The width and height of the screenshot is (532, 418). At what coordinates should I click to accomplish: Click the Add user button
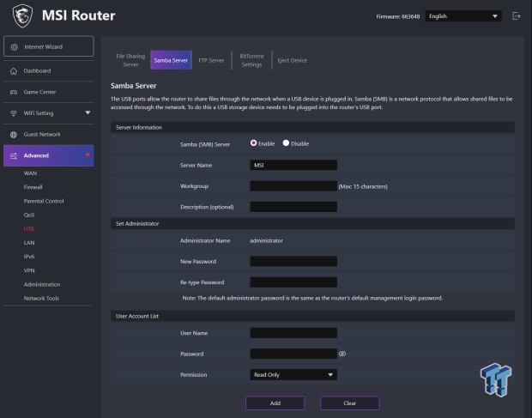[275, 403]
